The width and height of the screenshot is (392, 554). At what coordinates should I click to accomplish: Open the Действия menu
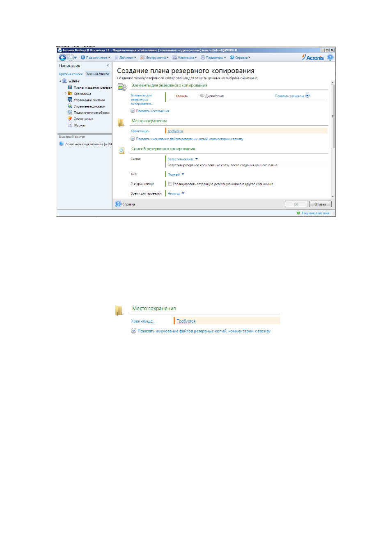pyautogui.click(x=126, y=57)
